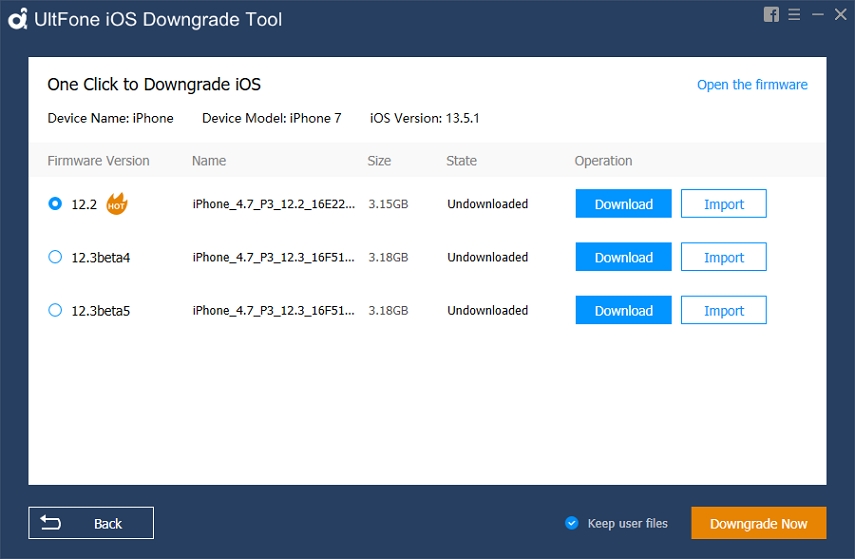Screen dimensions: 855x559
Task: Click the UltFone iOS Downgrade Tool title
Action: click(x=158, y=20)
